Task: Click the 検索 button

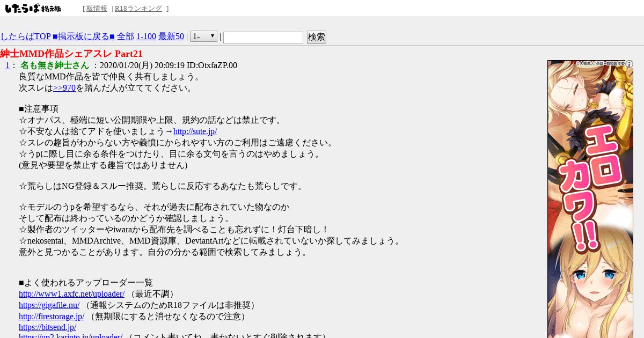Action: click(317, 37)
